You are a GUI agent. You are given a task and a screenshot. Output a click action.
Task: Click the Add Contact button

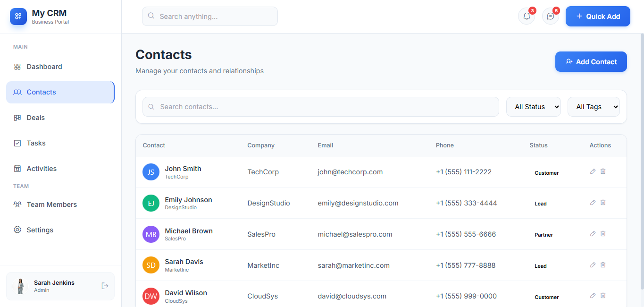[x=591, y=62]
